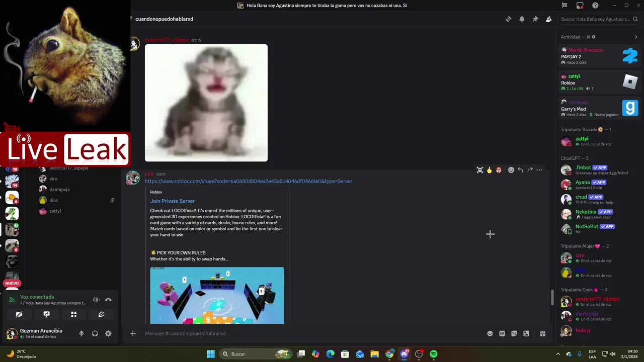
Task: Show pinned messages pin icon
Action: (535, 19)
